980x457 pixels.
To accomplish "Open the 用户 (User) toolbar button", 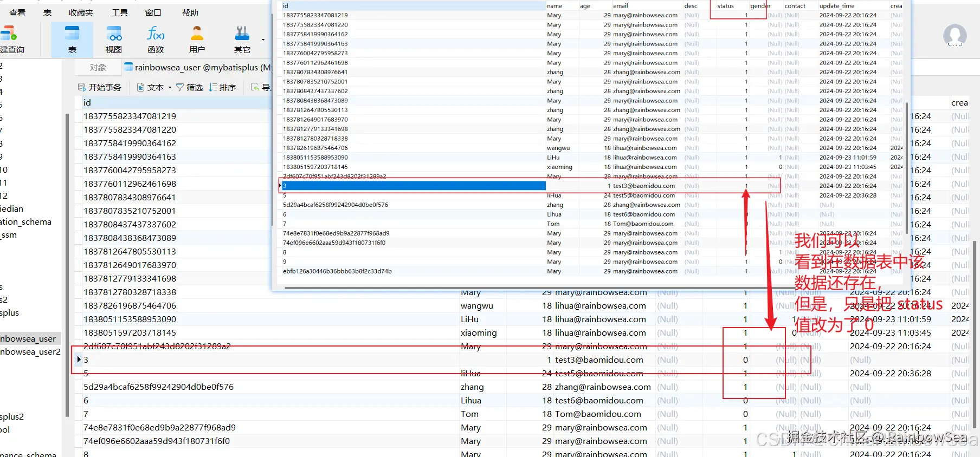I will click(197, 40).
